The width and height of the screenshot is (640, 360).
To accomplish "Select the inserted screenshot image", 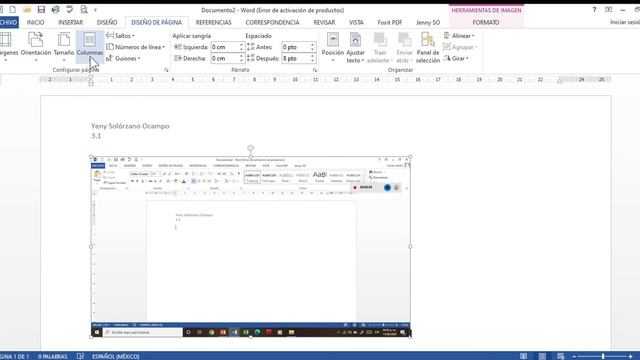I will (x=251, y=247).
